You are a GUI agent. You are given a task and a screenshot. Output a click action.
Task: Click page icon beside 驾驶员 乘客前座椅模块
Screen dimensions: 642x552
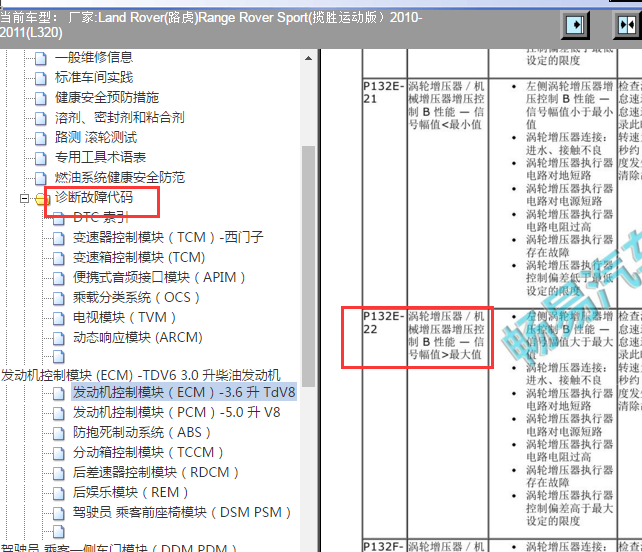click(59, 514)
